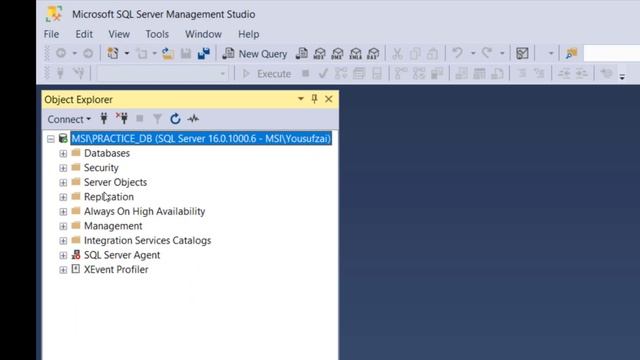The image size is (640, 360).
Task: Click the Execute button
Action: [267, 74]
